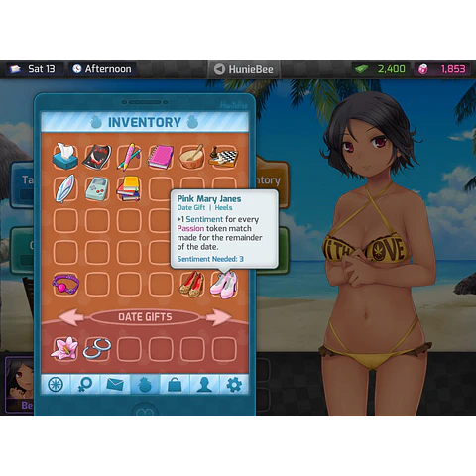Open the pineapple inventory tab
The height and width of the screenshot is (476, 476).
coord(145,385)
